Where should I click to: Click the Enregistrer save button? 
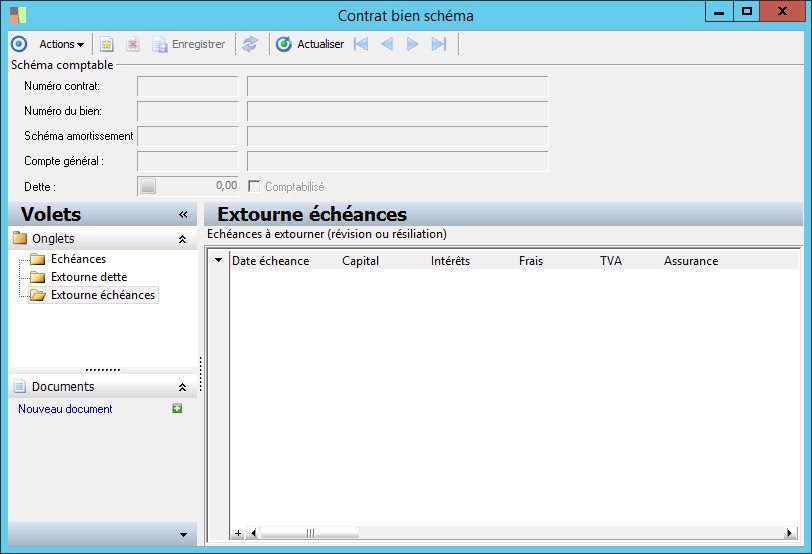188,44
